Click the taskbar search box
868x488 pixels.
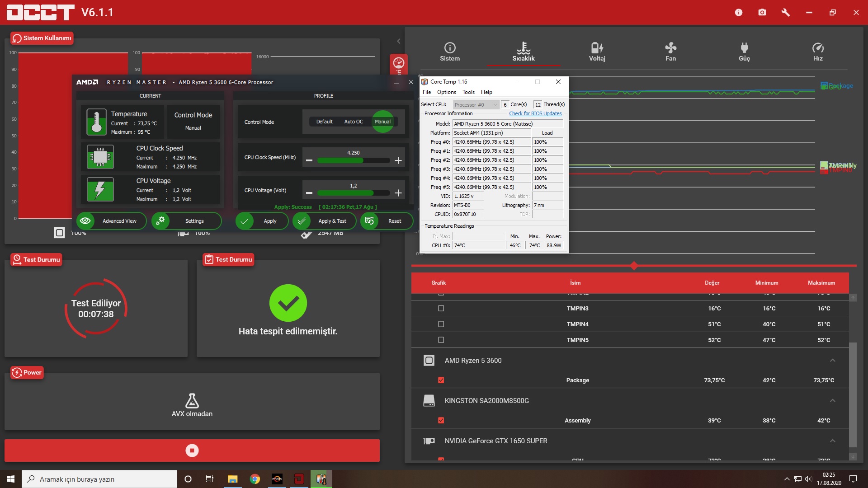[99, 479]
